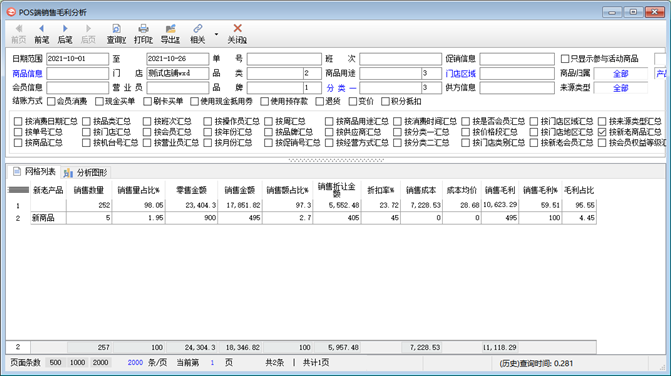Toggle the 积分抵扣 checkbox
Viewport: 671px width, 376px height.
(385, 101)
